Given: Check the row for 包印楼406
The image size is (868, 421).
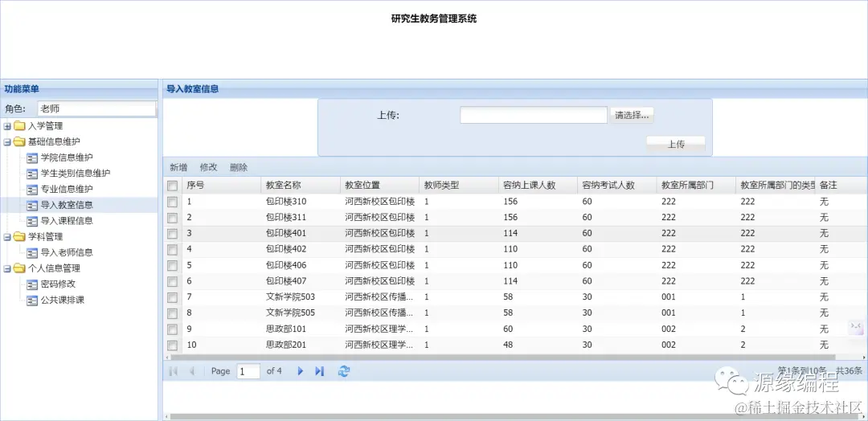Looking at the screenshot, I should coord(173,266).
